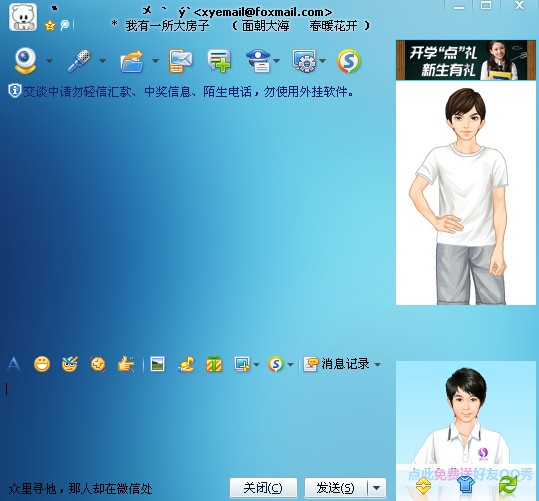Start voice chat with microphone icon
Viewport: 539px width, 501px height.
click(x=79, y=61)
